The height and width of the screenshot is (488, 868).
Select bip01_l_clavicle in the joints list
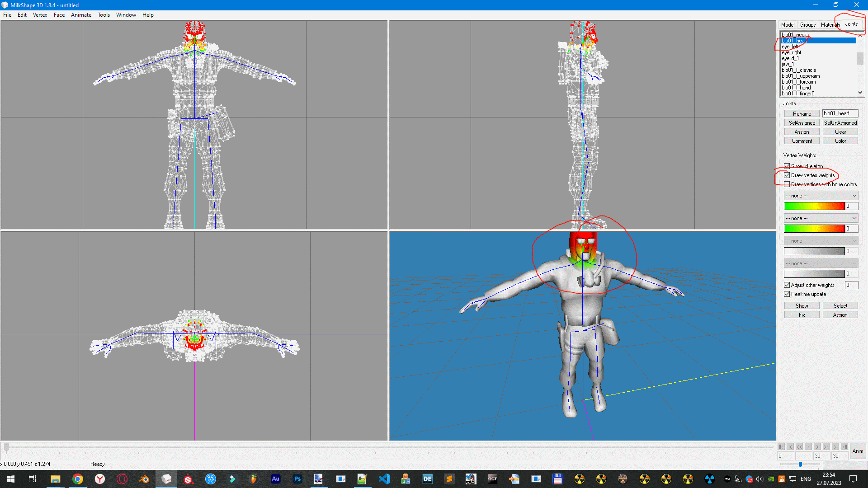(x=799, y=70)
